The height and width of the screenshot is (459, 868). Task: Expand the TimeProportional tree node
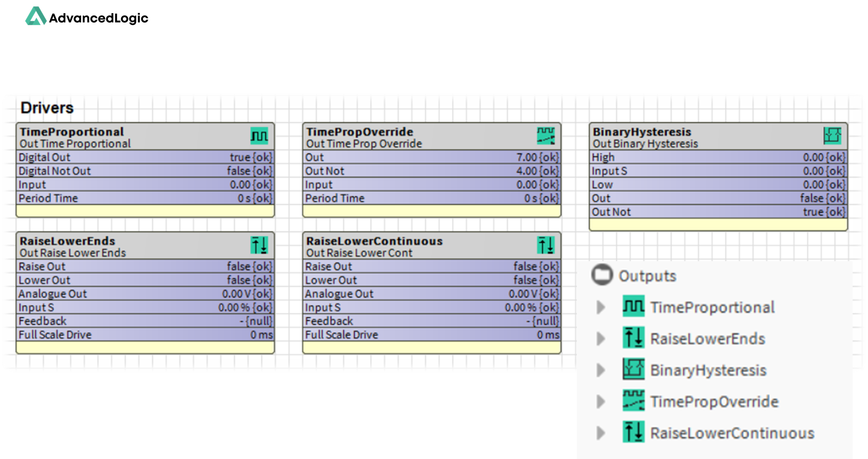[x=601, y=307]
